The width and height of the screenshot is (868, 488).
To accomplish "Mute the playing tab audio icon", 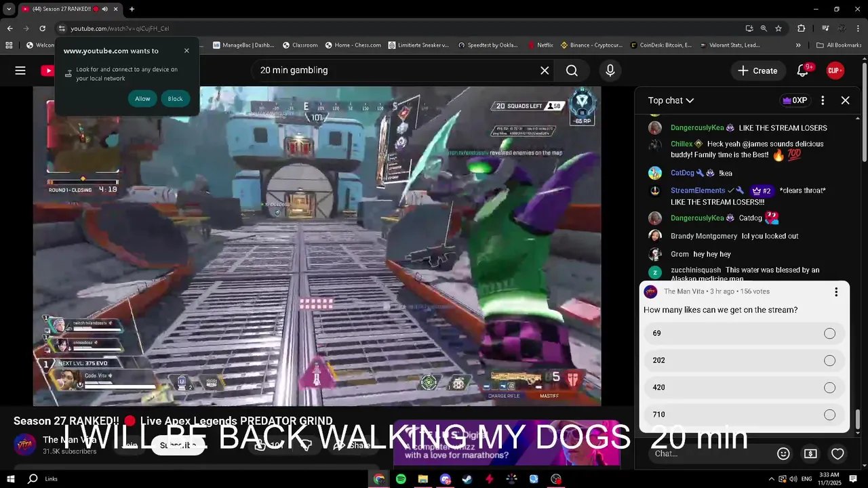I will coord(104,9).
